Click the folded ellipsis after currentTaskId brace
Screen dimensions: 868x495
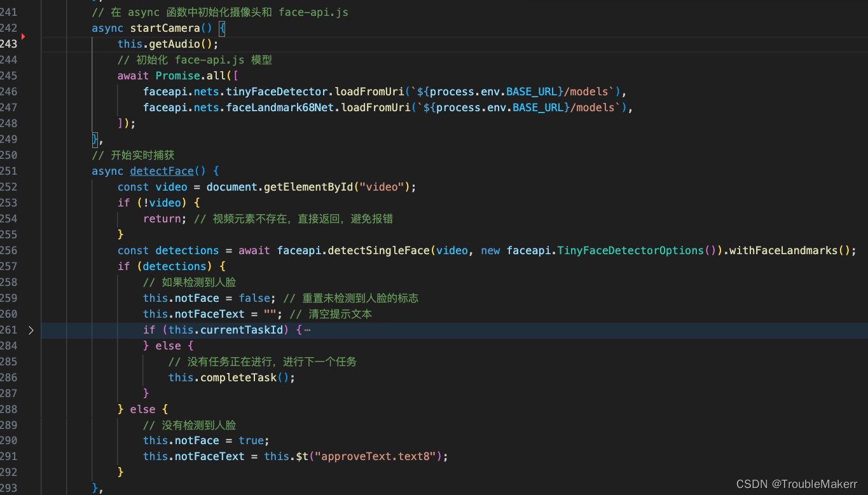tap(307, 330)
